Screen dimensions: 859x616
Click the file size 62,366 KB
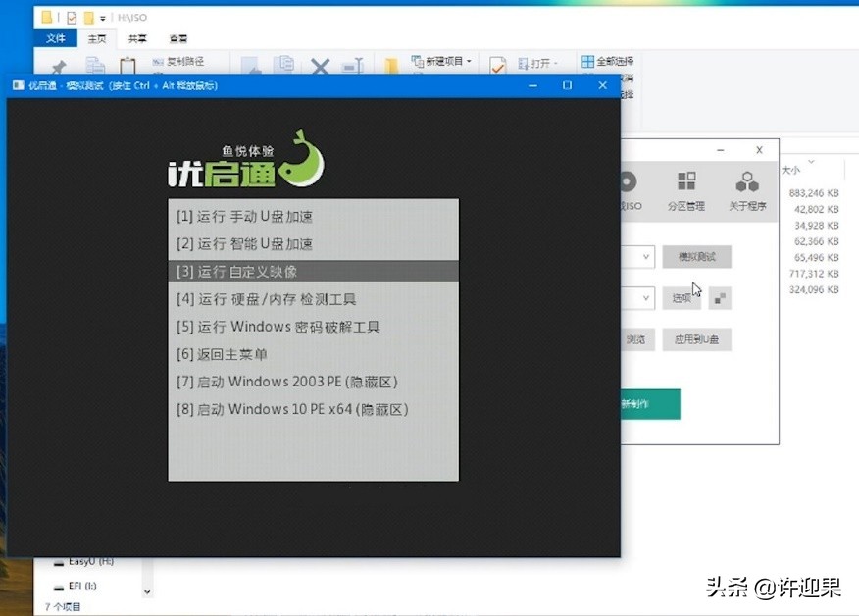(816, 241)
